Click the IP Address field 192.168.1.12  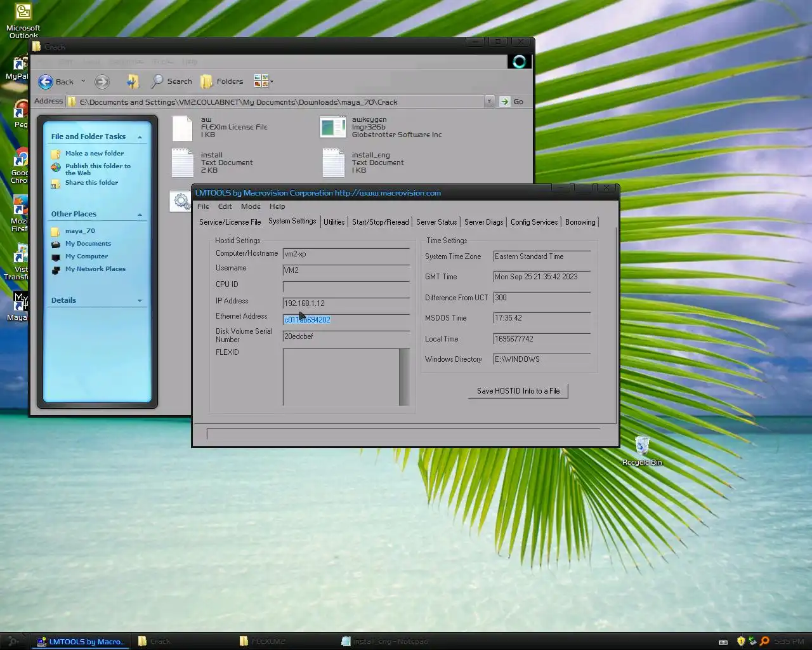click(346, 303)
